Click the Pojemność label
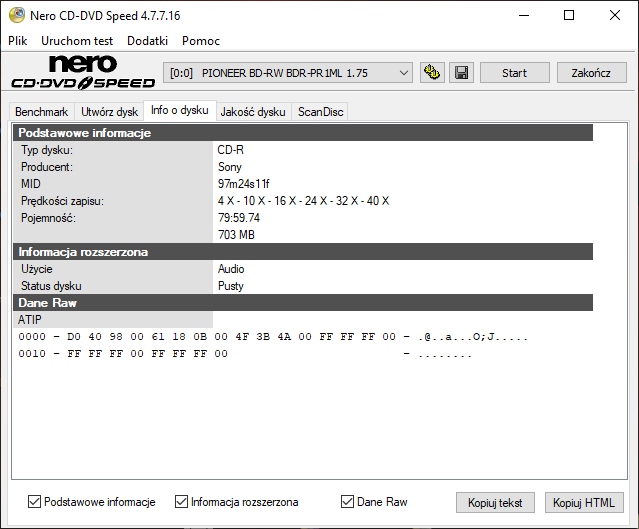This screenshot has height=529, width=639. click(48, 218)
